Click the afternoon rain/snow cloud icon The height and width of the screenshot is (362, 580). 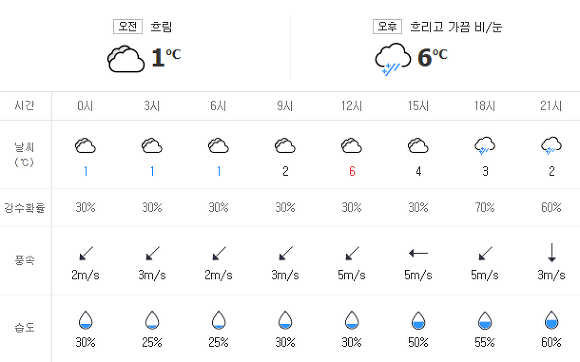tap(392, 59)
